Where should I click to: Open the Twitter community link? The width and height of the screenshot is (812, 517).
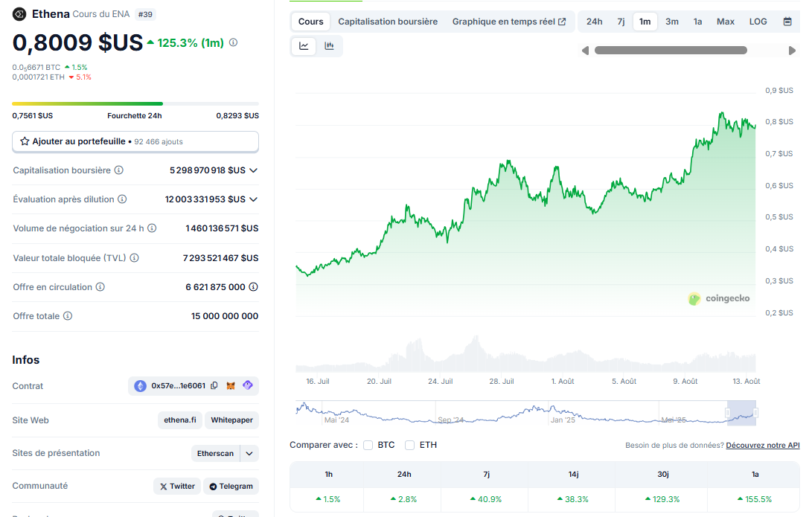[177, 487]
